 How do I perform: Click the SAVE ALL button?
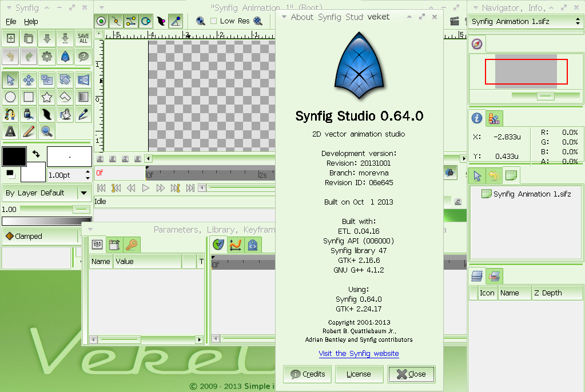(83, 38)
